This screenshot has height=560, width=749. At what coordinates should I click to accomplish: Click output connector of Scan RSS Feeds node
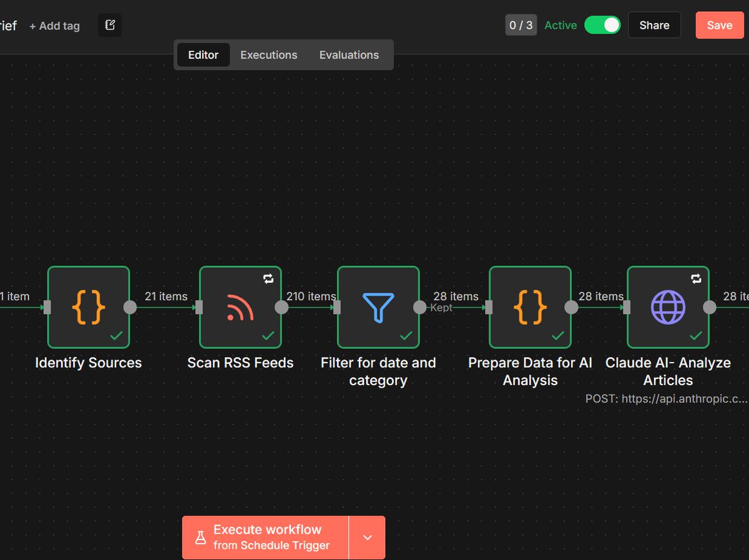[281, 307]
